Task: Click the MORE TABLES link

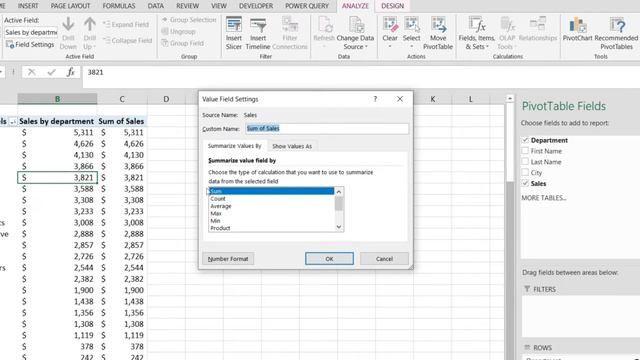Action: [x=544, y=198]
